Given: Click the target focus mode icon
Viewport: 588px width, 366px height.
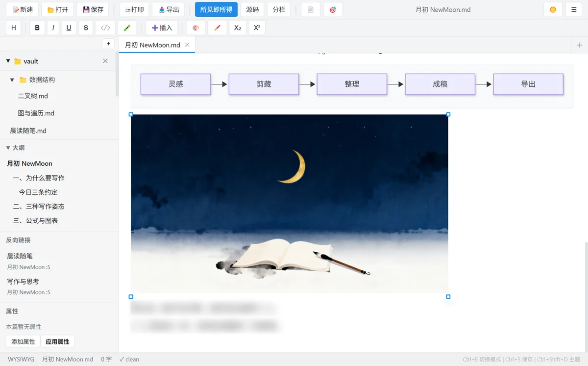Looking at the screenshot, I should click(x=333, y=9).
